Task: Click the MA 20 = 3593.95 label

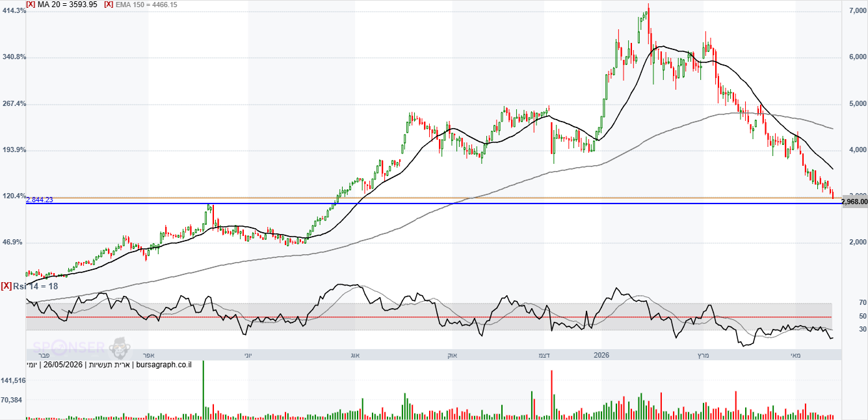Action: [67, 4]
